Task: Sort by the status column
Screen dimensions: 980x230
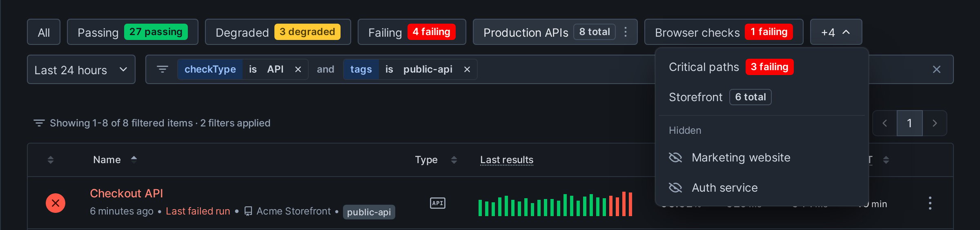Action: [x=51, y=160]
